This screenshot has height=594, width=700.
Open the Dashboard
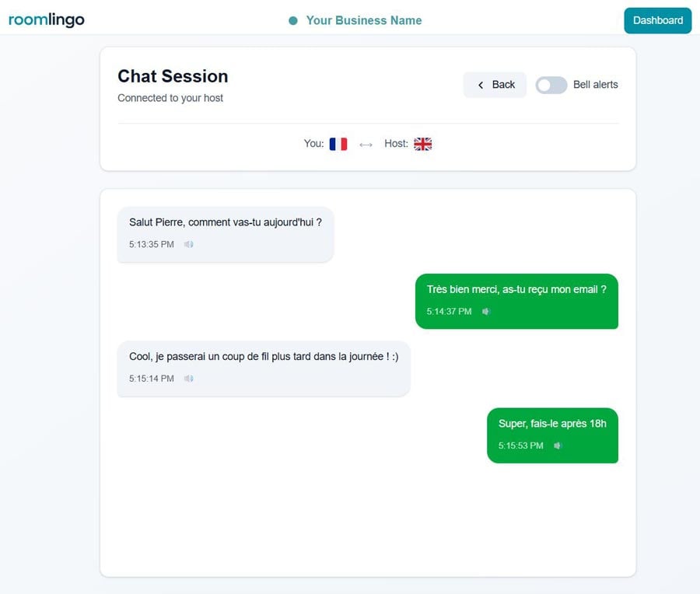coord(657,20)
